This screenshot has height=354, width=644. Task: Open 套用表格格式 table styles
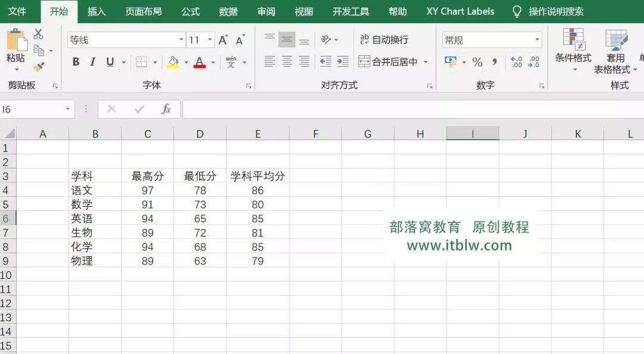tap(615, 51)
